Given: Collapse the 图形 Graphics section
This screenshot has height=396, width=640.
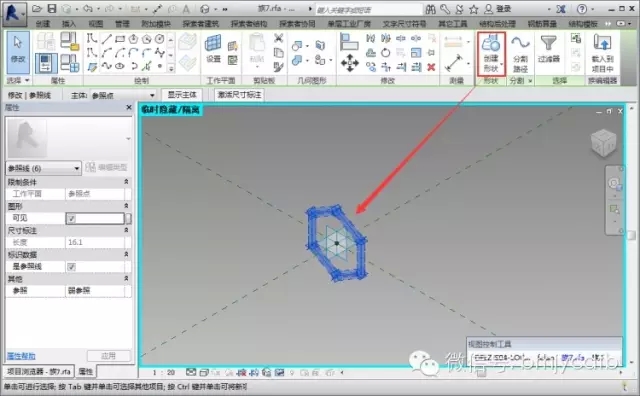Looking at the screenshot, I should tap(126, 206).
